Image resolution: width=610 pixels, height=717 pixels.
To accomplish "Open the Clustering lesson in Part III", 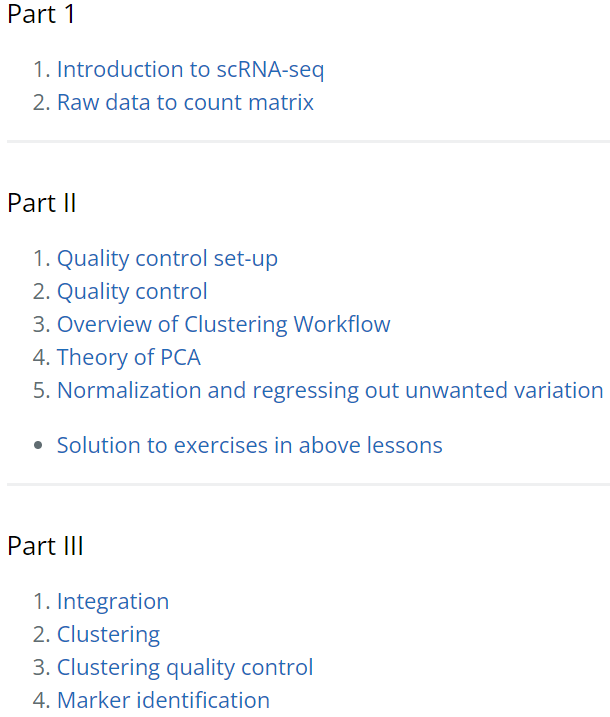I will pos(108,635).
